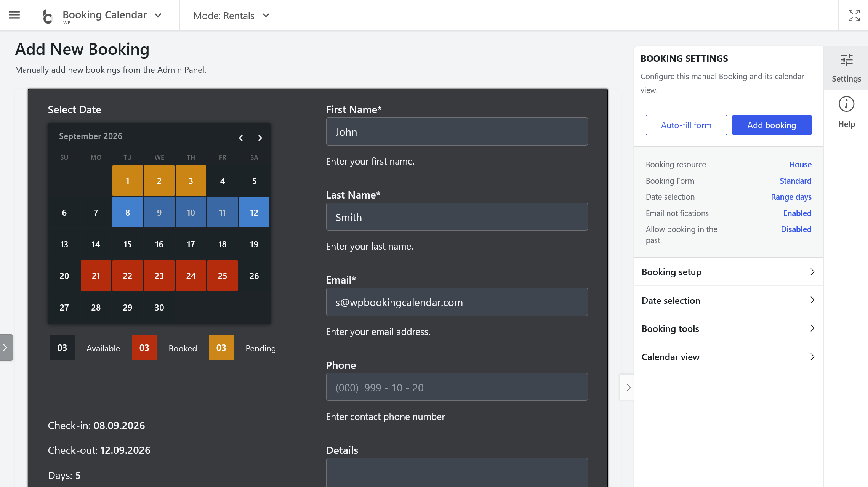Viewport: 868px width, 487px height.
Task: Open Mode: Rentals dropdown
Action: [231, 16]
